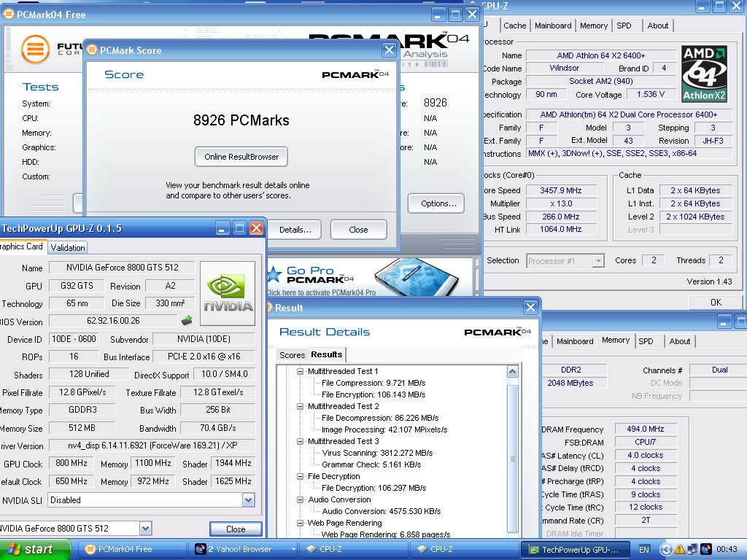This screenshot has height=560, width=747.
Task: Click the AMD Athlon X2 logo in CPU-Z
Action: (x=704, y=74)
